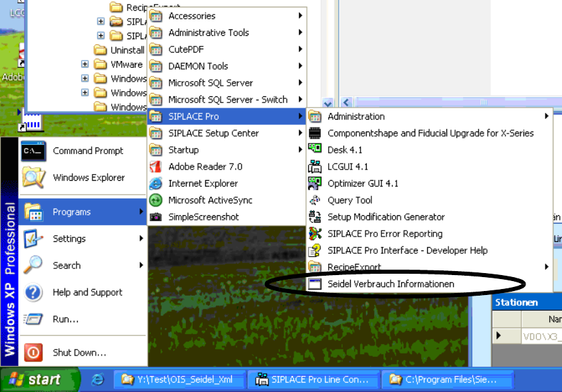
Task: Click the Stationen panel header
Action: click(x=527, y=302)
